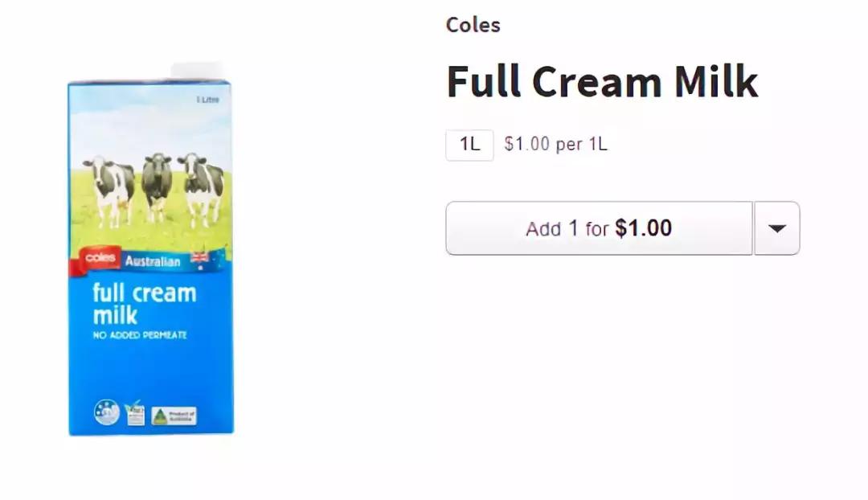The width and height of the screenshot is (868, 500).
Task: Click the white cap atop the carton
Action: [x=197, y=72]
